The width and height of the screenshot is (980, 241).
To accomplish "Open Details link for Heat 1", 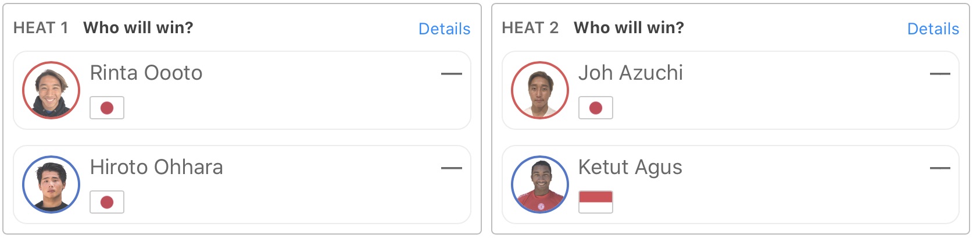I will (444, 29).
